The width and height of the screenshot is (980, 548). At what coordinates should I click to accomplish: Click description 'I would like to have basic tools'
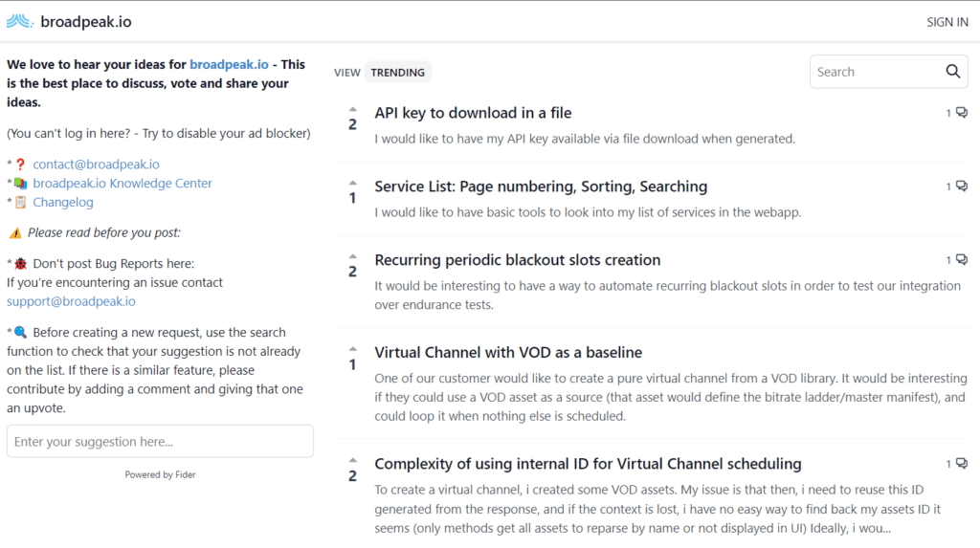(588, 212)
